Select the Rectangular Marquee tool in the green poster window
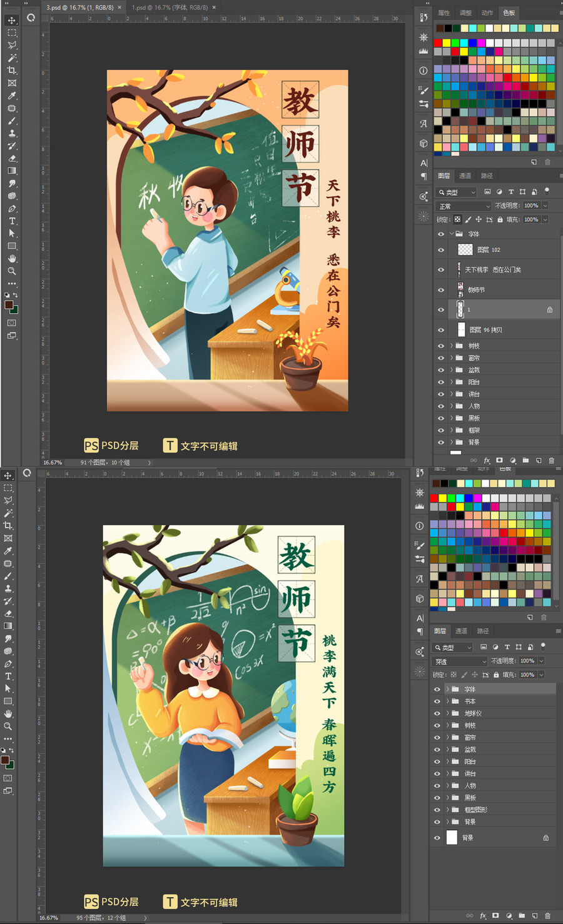The image size is (563, 924). pyautogui.click(x=8, y=488)
